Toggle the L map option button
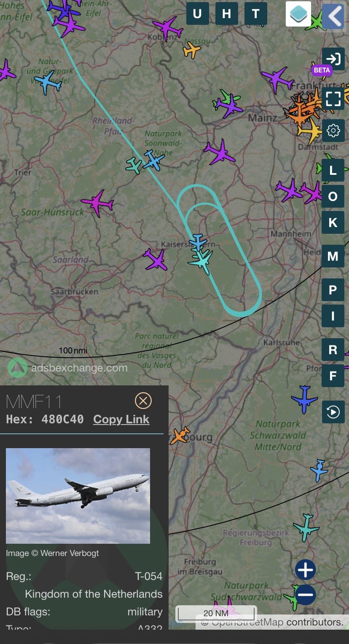349x644 pixels. 333,170
